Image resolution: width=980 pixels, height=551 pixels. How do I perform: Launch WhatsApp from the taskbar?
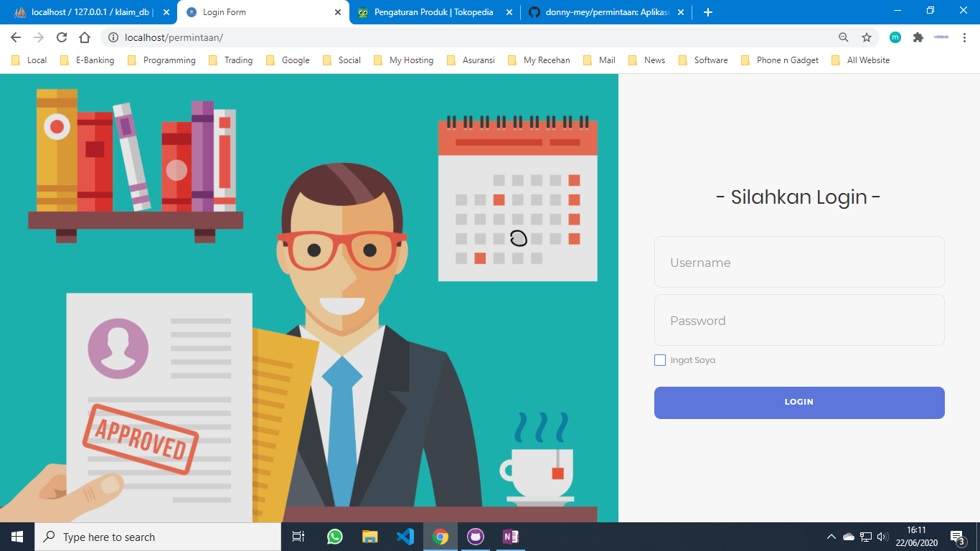335,537
